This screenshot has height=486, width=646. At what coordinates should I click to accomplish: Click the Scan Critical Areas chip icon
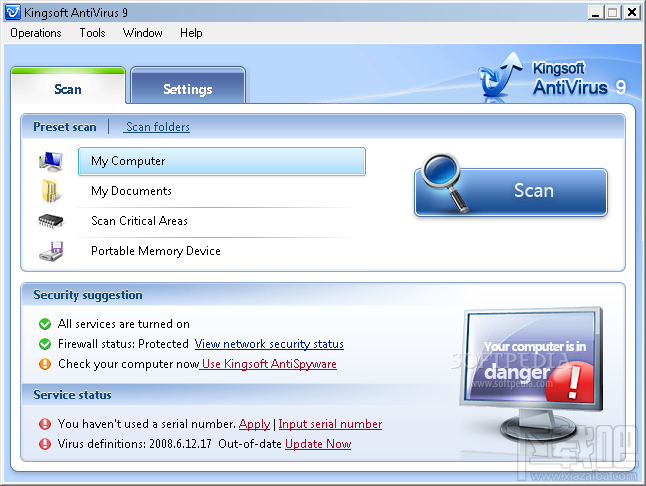coord(51,221)
